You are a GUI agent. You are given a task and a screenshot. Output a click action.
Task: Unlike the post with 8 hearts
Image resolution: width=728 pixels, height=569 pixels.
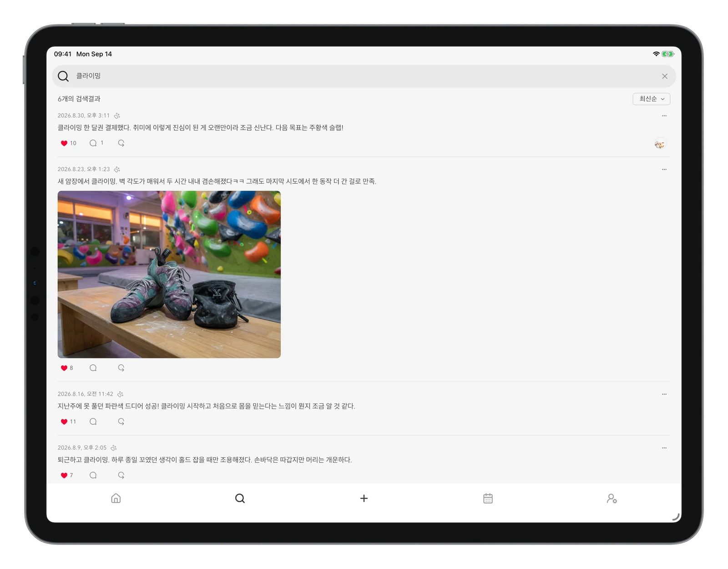coord(64,368)
